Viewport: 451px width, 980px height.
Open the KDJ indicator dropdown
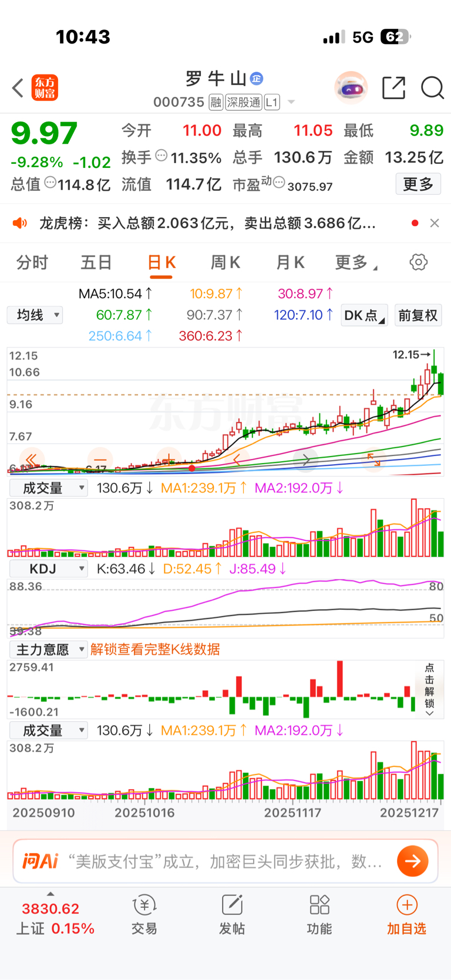pyautogui.click(x=49, y=569)
